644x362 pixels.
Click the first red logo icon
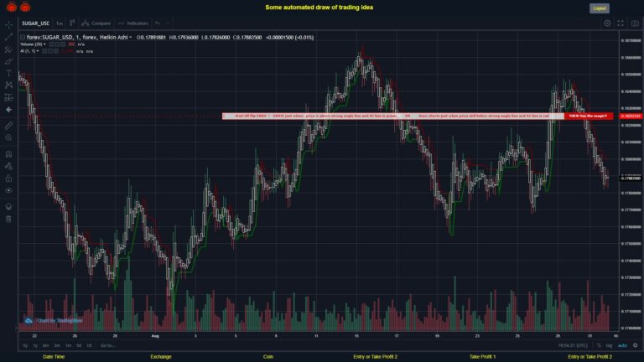(x=12, y=7)
